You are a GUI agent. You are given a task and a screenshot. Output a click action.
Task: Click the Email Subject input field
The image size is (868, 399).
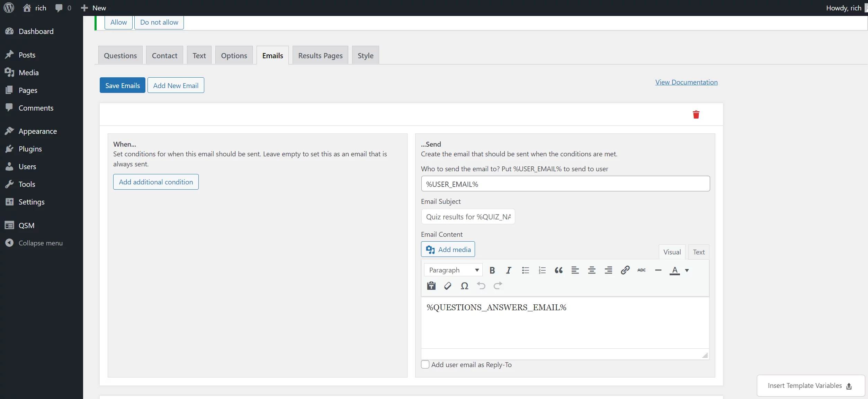[468, 217]
